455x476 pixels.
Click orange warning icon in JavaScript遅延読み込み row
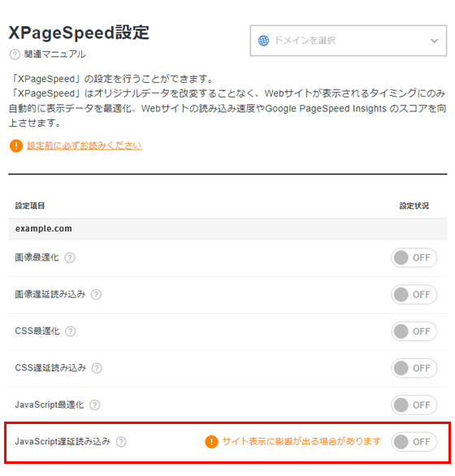(x=211, y=442)
